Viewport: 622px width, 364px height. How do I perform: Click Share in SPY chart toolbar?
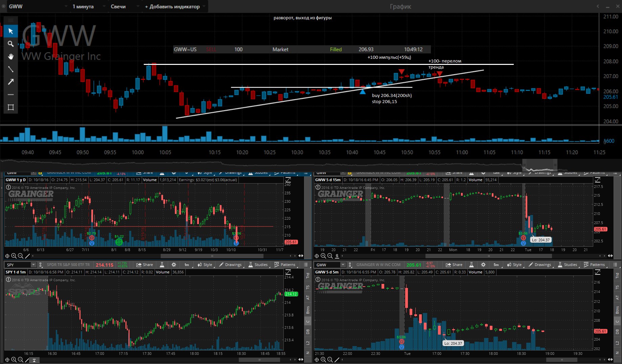coord(145,265)
